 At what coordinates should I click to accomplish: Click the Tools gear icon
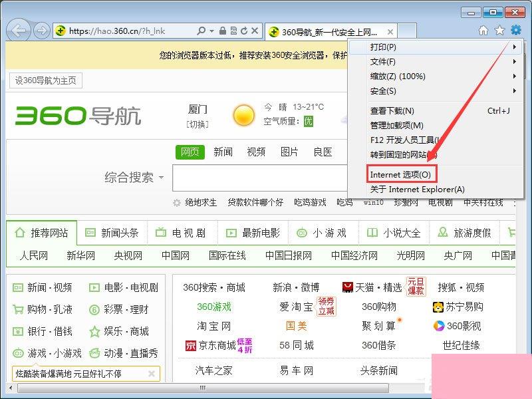coord(516,30)
